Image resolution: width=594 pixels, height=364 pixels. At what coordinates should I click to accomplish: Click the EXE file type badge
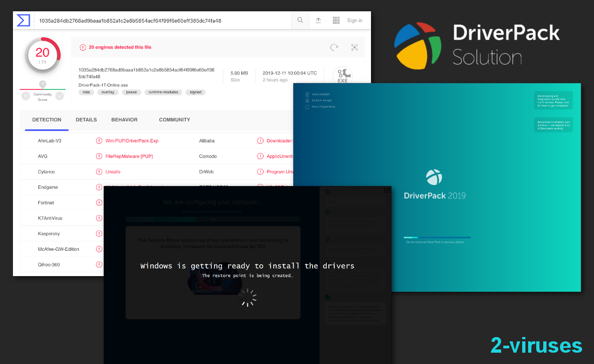(342, 74)
